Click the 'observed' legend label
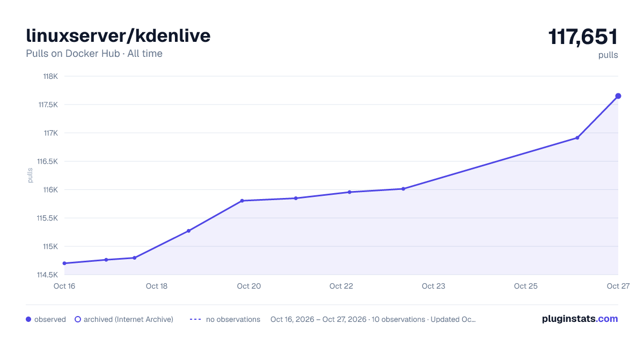Image resolution: width=644 pixels, height=338 pixels. click(50, 319)
